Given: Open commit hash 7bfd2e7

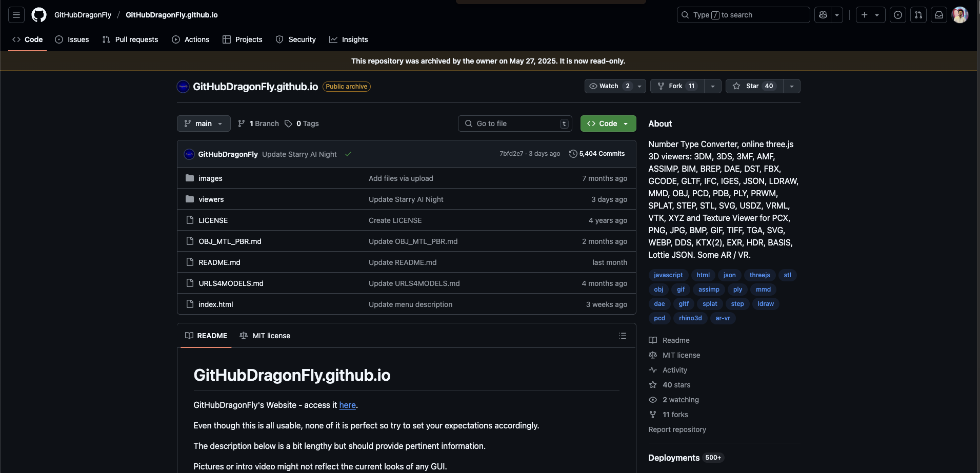Looking at the screenshot, I should point(511,154).
